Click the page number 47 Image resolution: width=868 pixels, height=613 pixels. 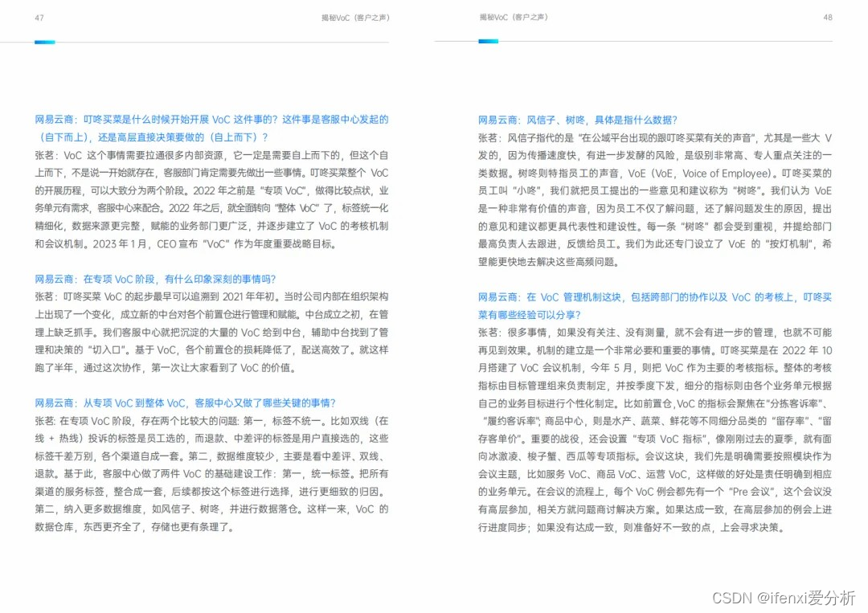coord(38,17)
